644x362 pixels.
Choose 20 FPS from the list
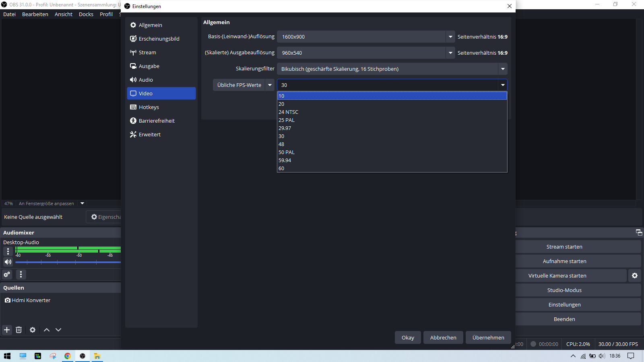point(392,104)
